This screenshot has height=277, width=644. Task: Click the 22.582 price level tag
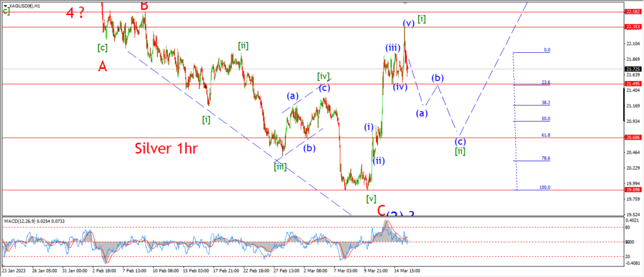[632, 12]
